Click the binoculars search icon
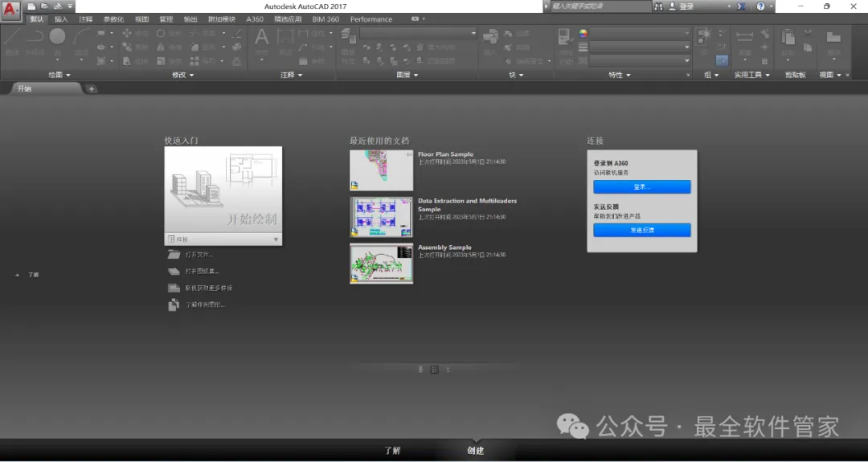The width and height of the screenshot is (868, 462). point(658,6)
